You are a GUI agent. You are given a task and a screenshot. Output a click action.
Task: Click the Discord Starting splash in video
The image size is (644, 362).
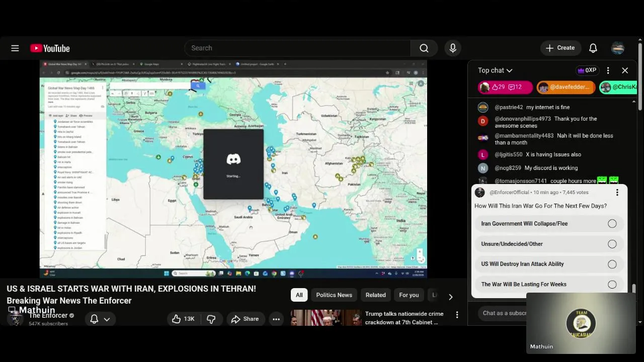pyautogui.click(x=233, y=164)
